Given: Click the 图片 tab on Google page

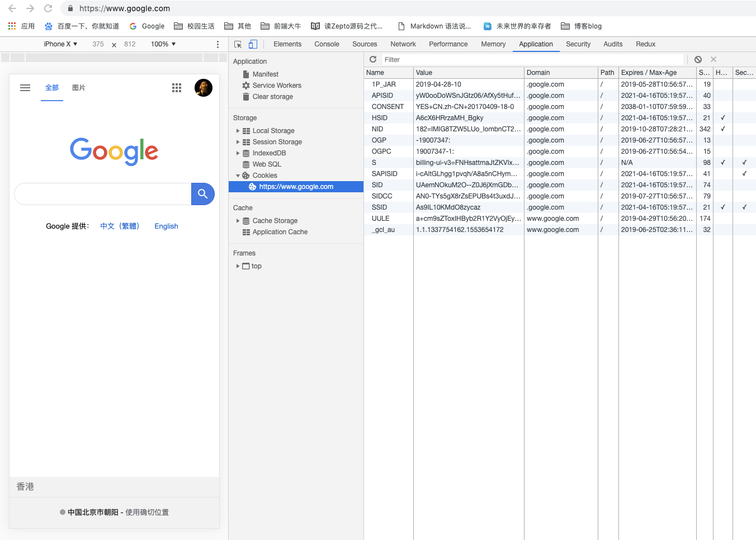Looking at the screenshot, I should [79, 88].
